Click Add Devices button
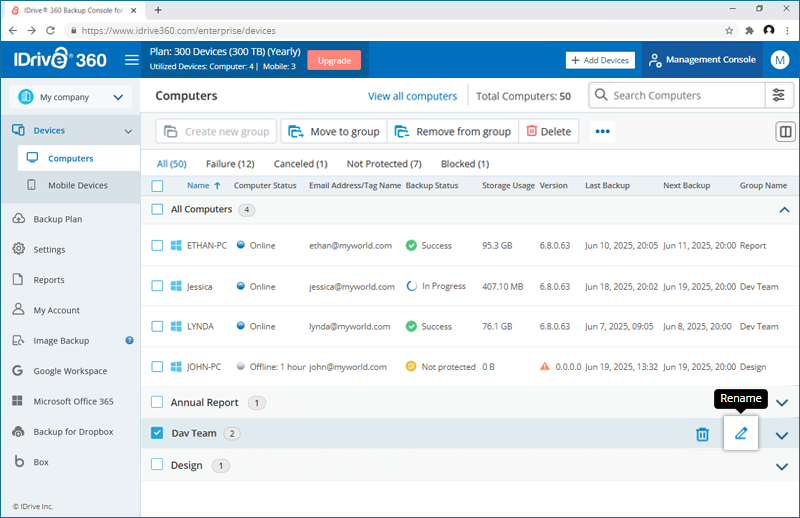Screen dimensions: 800x518 600,60
